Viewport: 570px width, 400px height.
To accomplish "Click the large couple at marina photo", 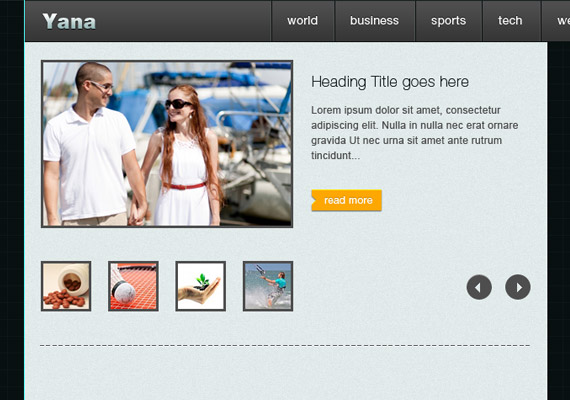I will (167, 144).
